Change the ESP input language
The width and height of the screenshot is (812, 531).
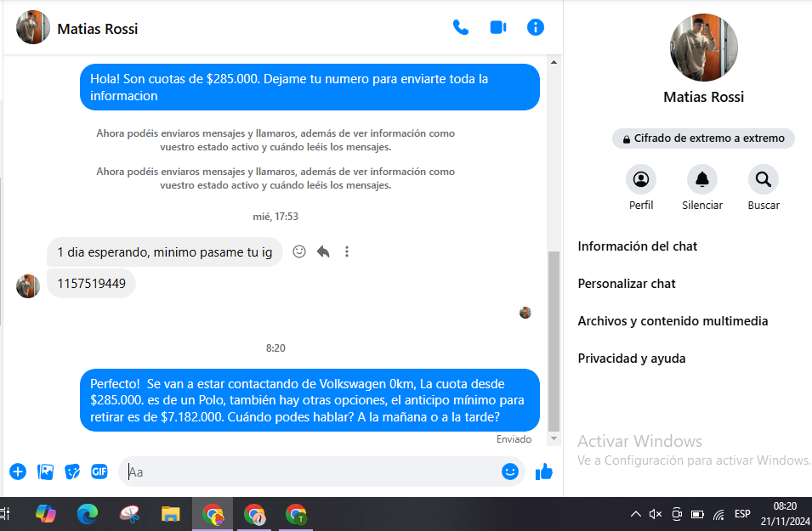tap(742, 514)
